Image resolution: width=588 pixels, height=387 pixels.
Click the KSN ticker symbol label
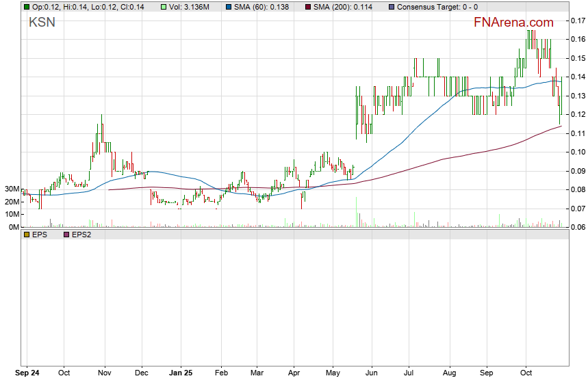click(x=42, y=23)
